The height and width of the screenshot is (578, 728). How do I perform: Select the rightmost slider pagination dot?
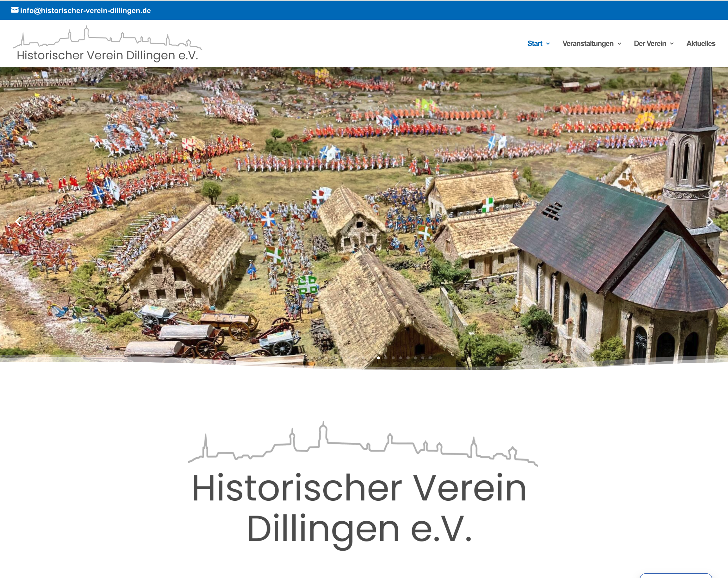(430, 358)
